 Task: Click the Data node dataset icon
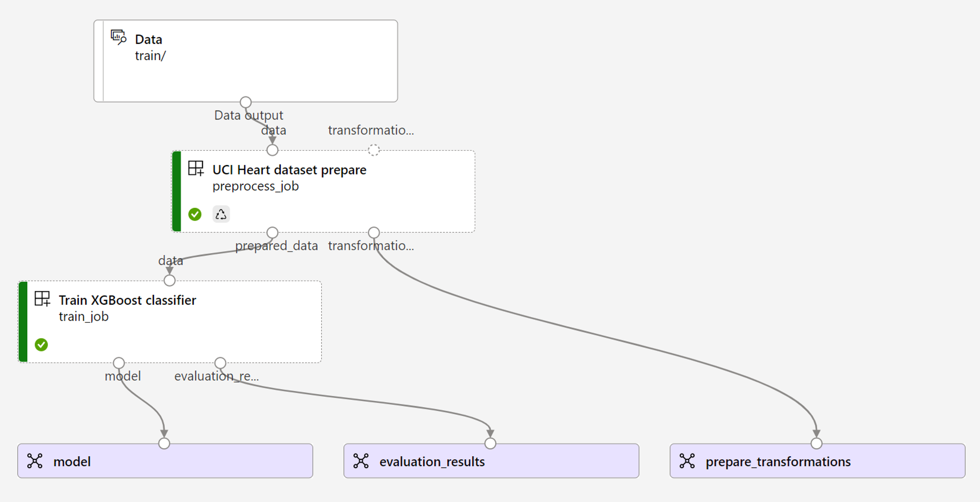tap(118, 37)
